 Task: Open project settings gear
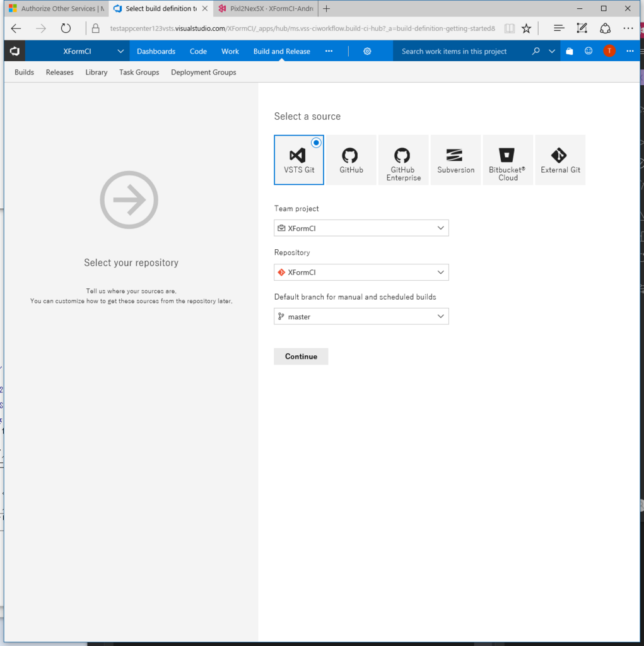click(x=367, y=51)
